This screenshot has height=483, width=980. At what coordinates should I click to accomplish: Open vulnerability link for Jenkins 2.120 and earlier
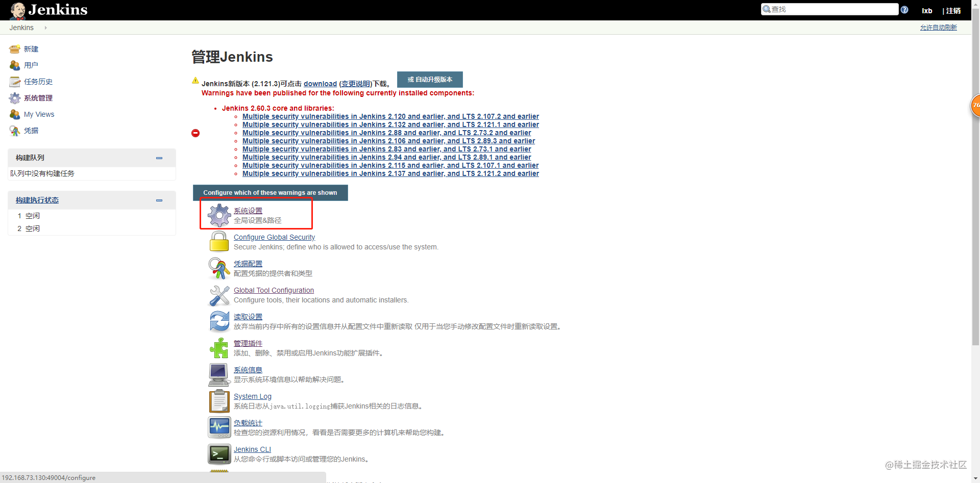390,116
